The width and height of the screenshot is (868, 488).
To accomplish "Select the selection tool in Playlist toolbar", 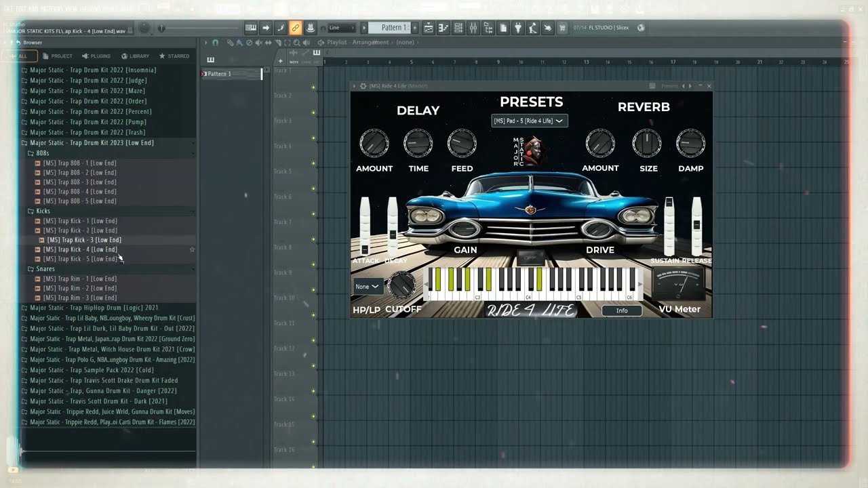I will pyautogui.click(x=287, y=43).
